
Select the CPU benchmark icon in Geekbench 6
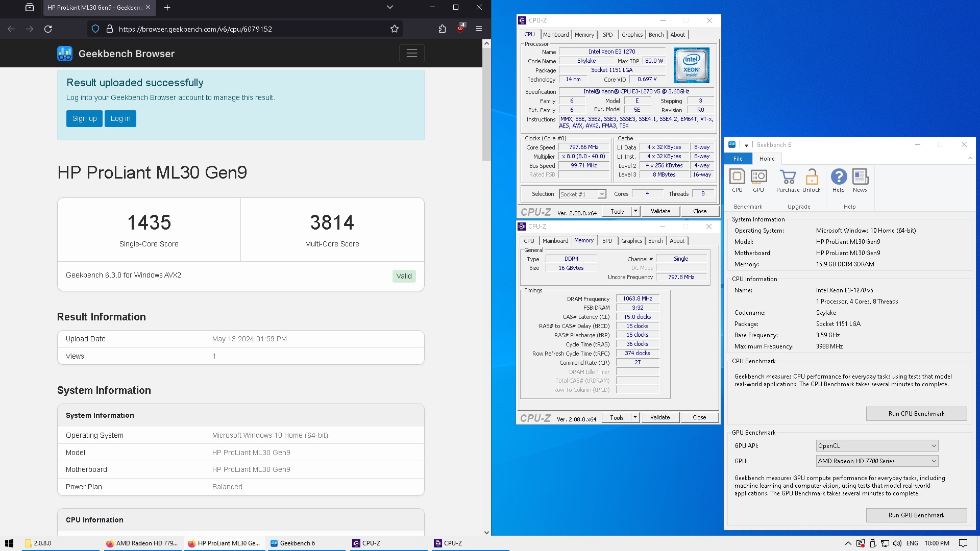point(737,181)
